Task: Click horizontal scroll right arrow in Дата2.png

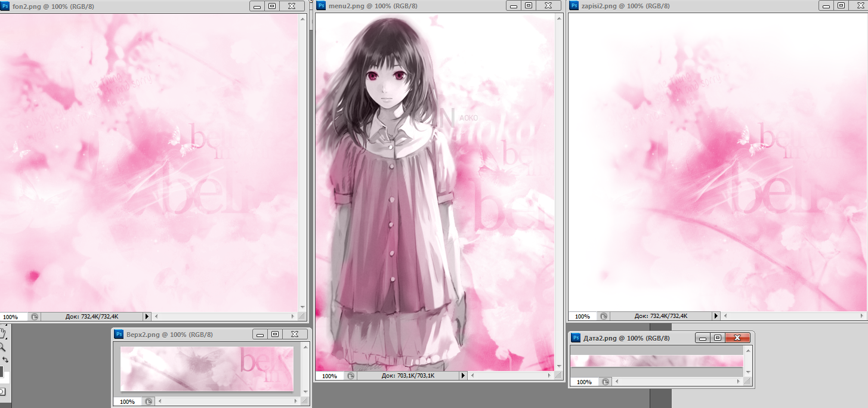Action: [740, 382]
